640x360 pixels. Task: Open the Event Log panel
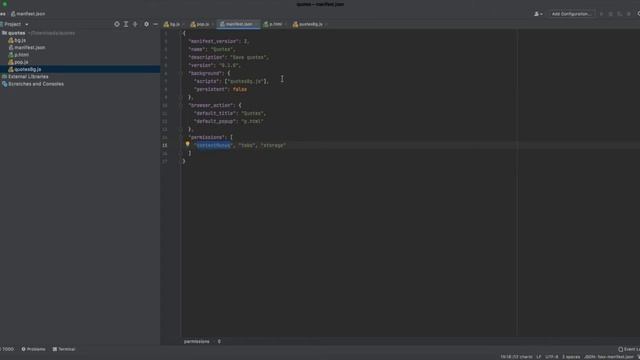pos(629,349)
